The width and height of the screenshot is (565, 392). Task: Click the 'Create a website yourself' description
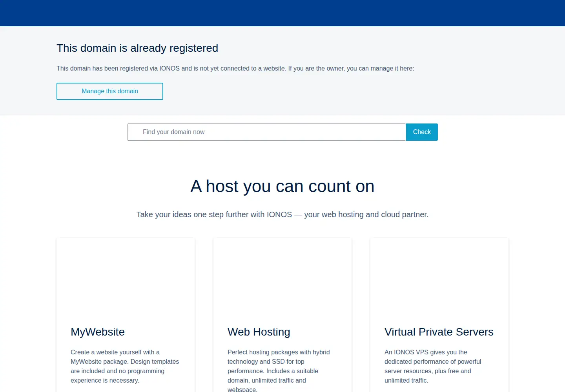[125, 367]
